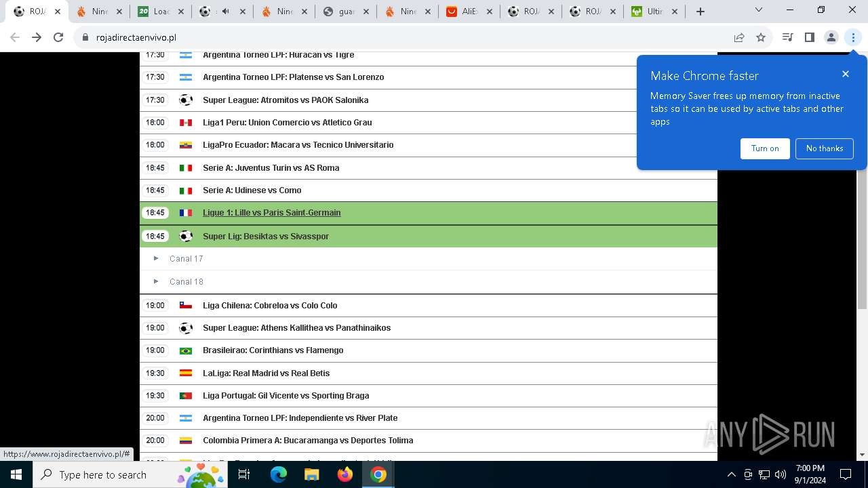This screenshot has width=868, height=488.
Task: Close the Make Chrome faster popup
Action: [846, 74]
